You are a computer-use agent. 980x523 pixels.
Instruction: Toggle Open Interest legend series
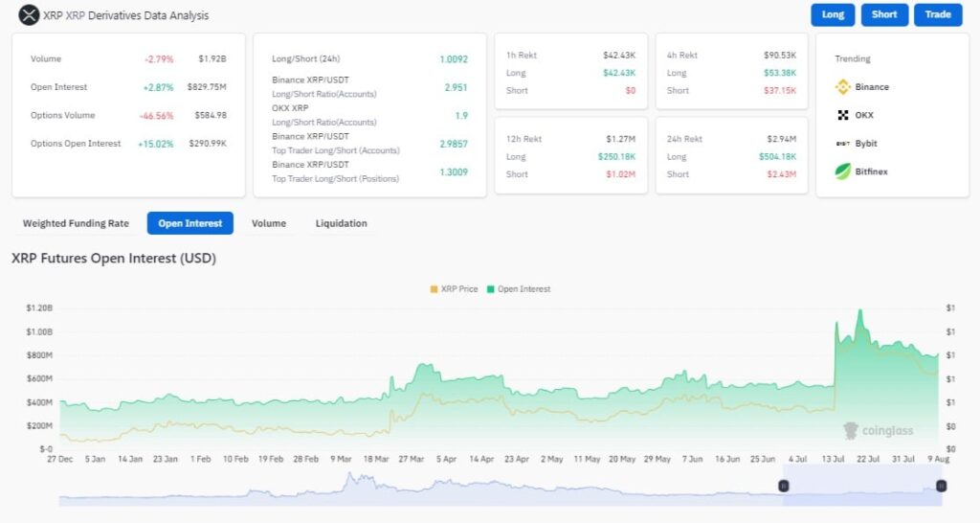[x=518, y=288]
